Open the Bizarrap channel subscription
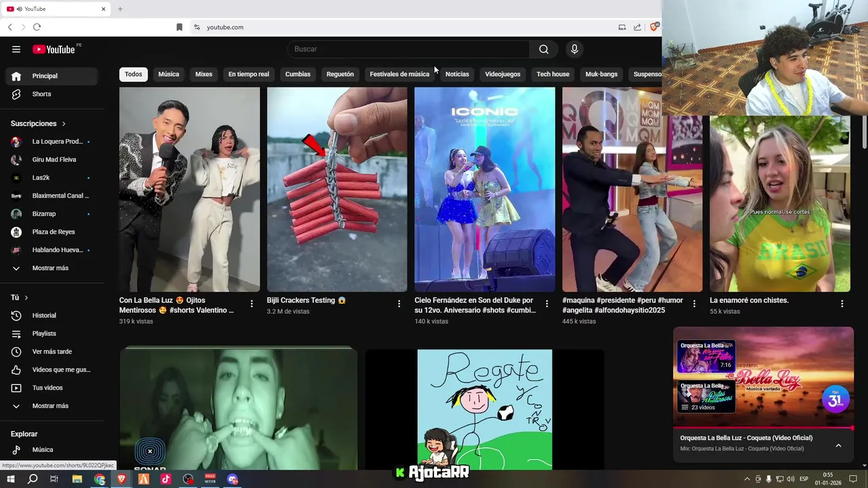 52,213
